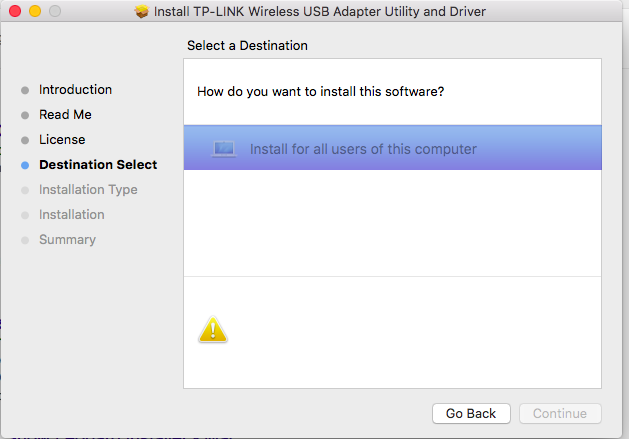Click the grayed-out Continue button

(560, 413)
